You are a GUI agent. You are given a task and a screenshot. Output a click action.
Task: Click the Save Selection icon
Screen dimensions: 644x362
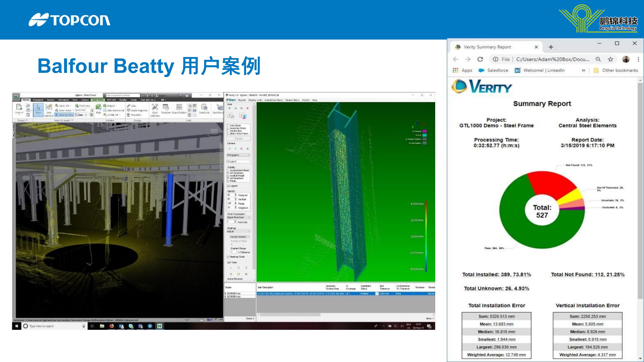[49, 110]
